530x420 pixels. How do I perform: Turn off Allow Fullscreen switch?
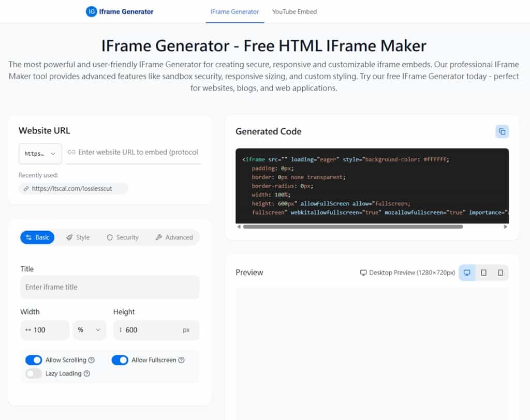click(x=120, y=360)
